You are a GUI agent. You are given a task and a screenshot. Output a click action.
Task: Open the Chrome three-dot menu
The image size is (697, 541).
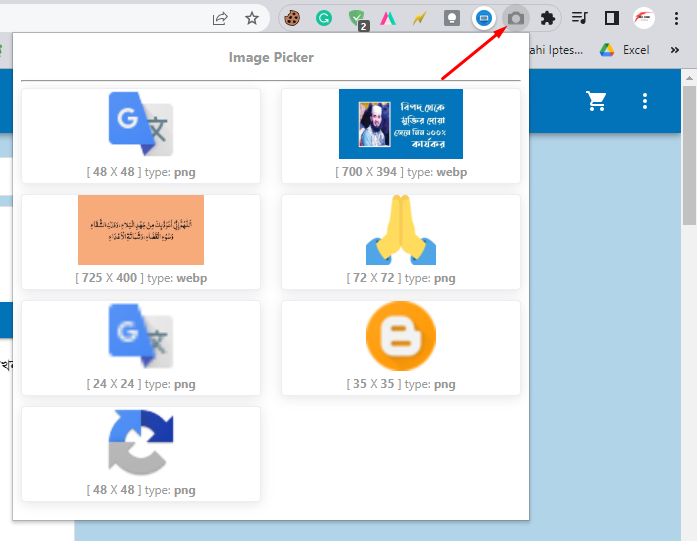tap(676, 18)
